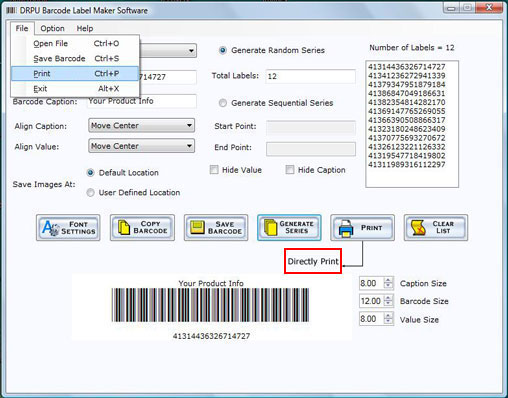Image resolution: width=508 pixels, height=398 pixels.
Task: Select list entry 41370775693270672
Action: click(407, 138)
